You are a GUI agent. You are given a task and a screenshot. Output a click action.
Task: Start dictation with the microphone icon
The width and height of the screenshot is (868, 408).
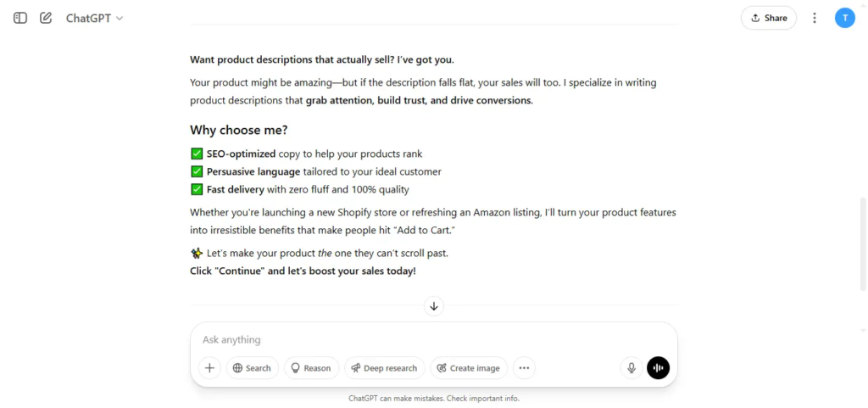click(631, 367)
